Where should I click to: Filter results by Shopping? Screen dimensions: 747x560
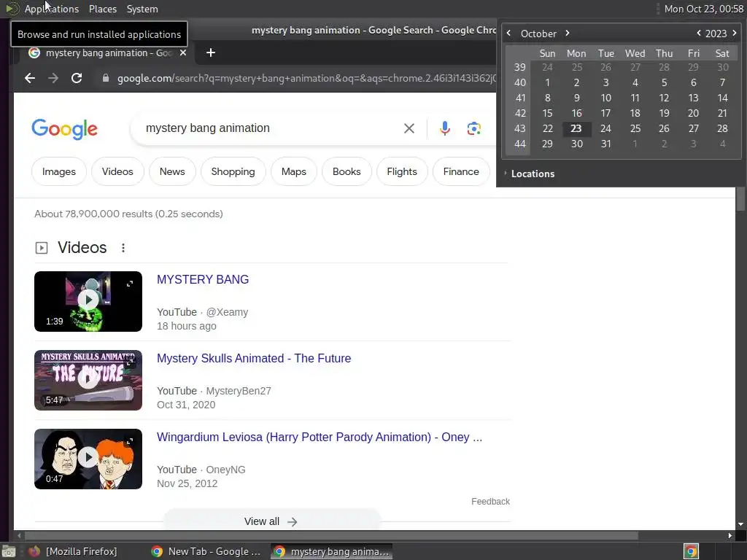point(233,171)
